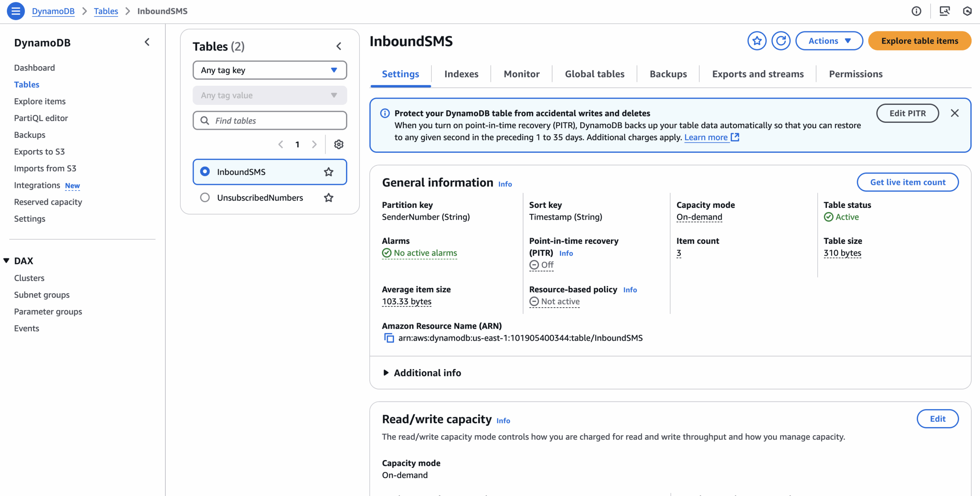Select the UnsubscribedNumbers radio button
Screen dimensions: 980x496
[205, 197]
